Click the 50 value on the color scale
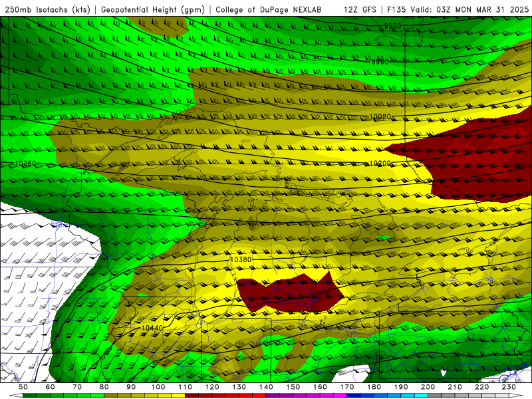The image size is (532, 399). tap(23, 387)
